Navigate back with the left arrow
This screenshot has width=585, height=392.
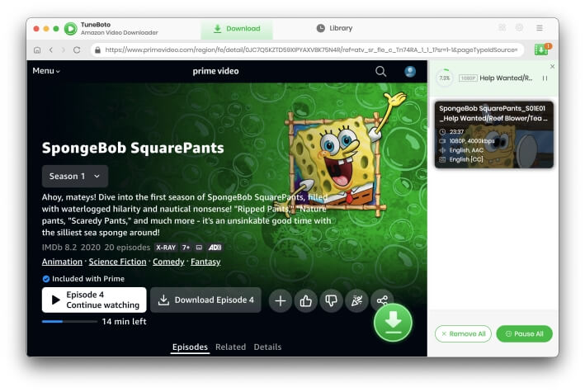point(51,50)
